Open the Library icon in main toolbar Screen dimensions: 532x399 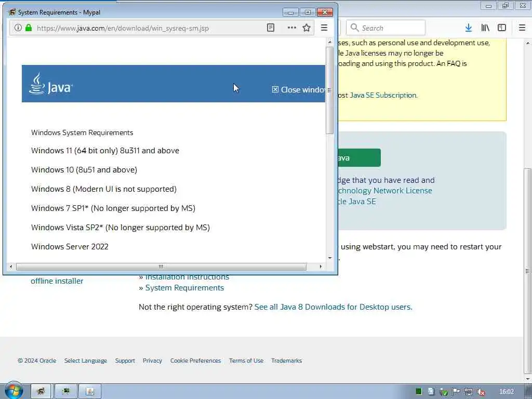click(x=485, y=28)
